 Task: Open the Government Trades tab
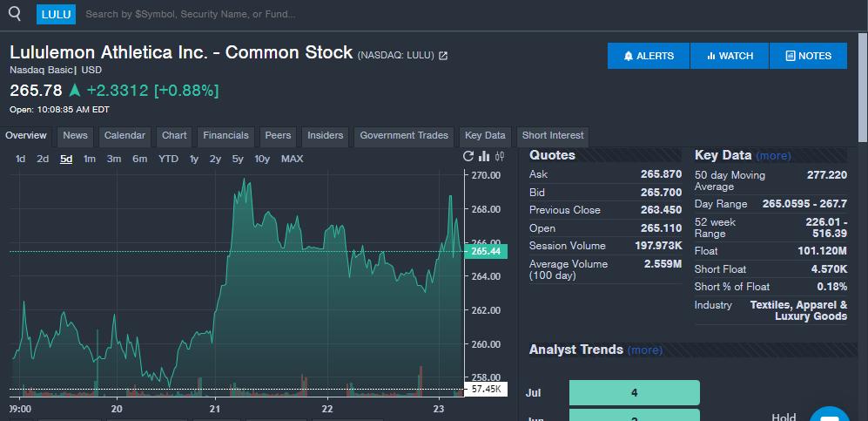[x=404, y=136]
